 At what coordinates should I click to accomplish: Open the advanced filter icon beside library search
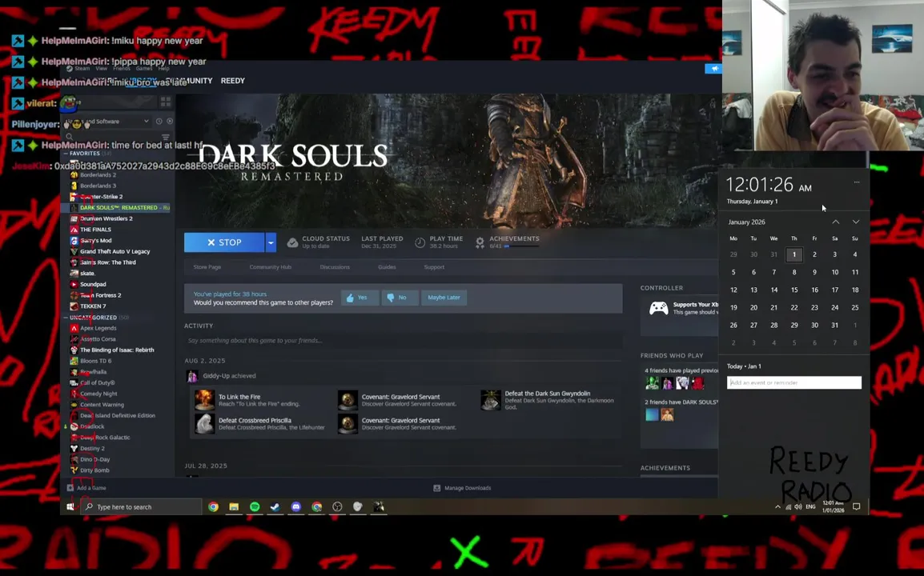(166, 137)
